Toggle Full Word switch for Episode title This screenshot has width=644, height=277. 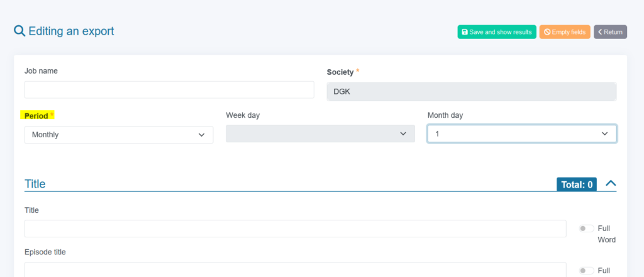586,271
